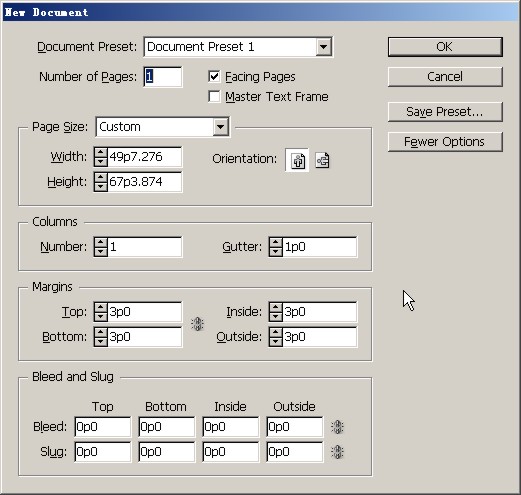Click the OK button
The image size is (521, 495).
tap(445, 47)
